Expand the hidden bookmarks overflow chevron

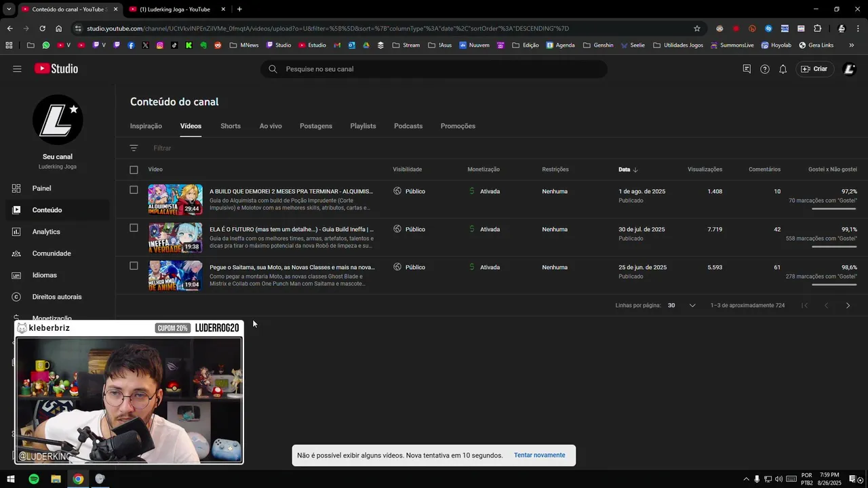tap(852, 45)
